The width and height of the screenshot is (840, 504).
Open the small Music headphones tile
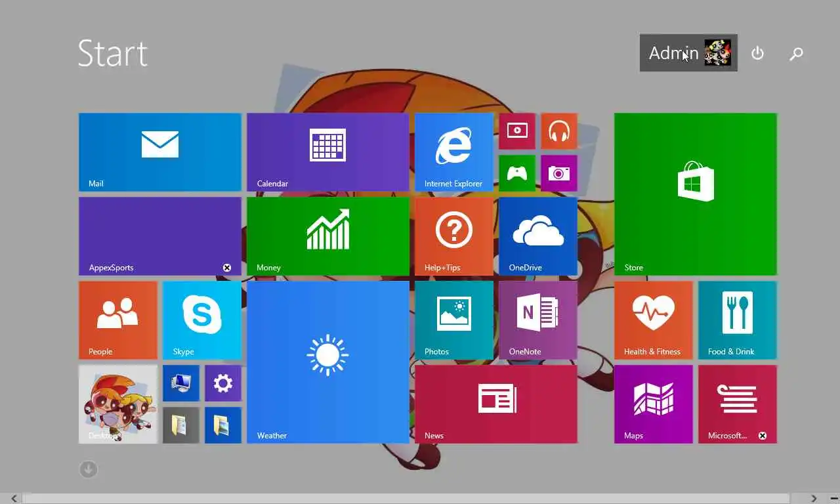click(559, 131)
